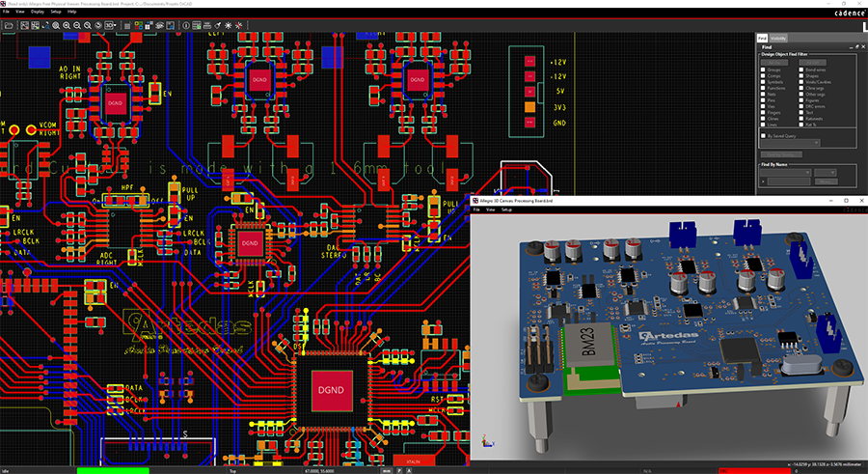Click the More button in Find By Name
868x474 pixels.
[827, 181]
